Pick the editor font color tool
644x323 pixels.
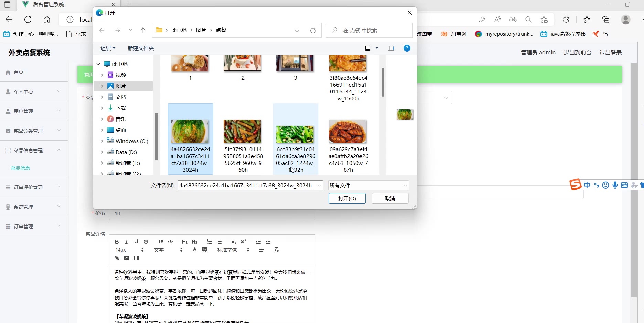pos(195,250)
